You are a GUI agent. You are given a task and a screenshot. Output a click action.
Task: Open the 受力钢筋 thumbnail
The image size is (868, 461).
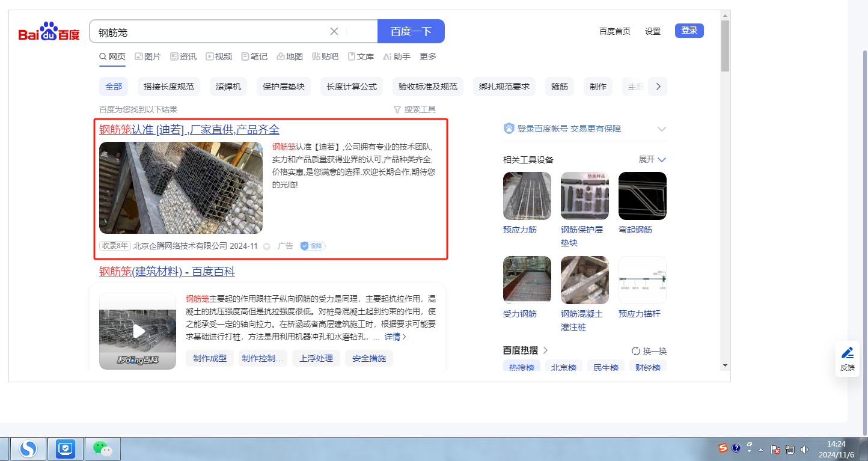(527, 280)
